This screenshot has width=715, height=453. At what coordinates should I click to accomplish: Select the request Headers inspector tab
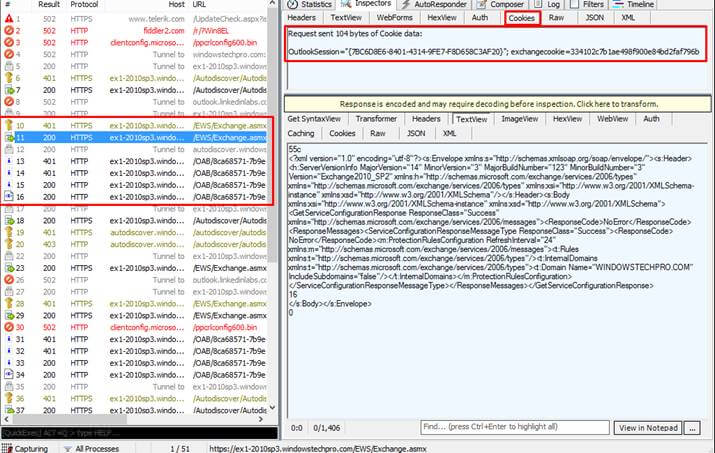(301, 18)
